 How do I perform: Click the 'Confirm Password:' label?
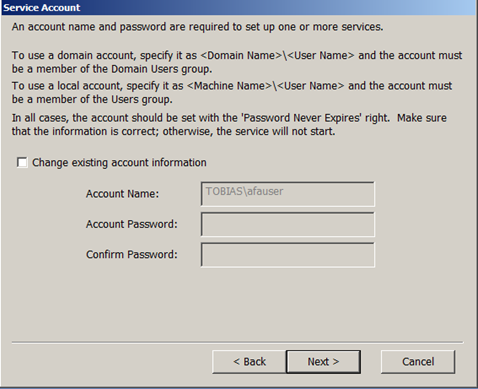pos(132,254)
